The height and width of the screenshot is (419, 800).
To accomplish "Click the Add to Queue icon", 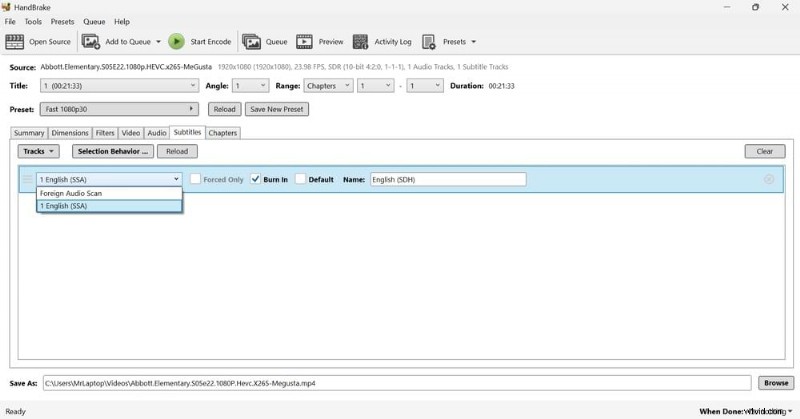I will (x=91, y=42).
